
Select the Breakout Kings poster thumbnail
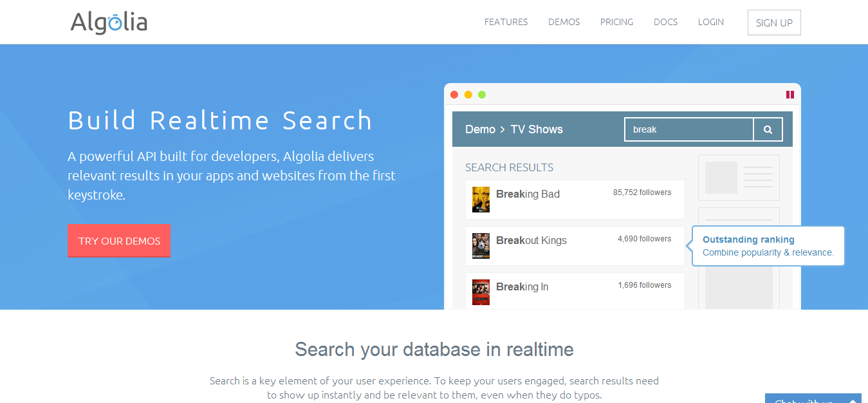[x=481, y=246]
